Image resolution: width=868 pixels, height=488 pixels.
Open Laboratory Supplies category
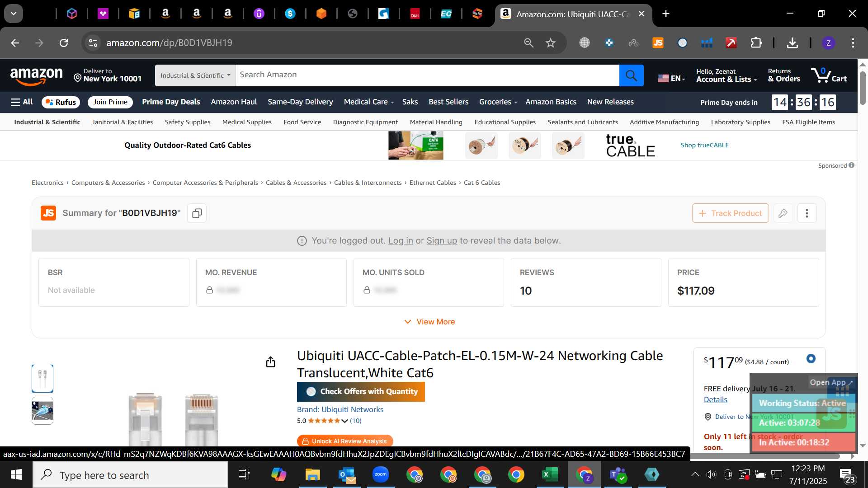(741, 122)
